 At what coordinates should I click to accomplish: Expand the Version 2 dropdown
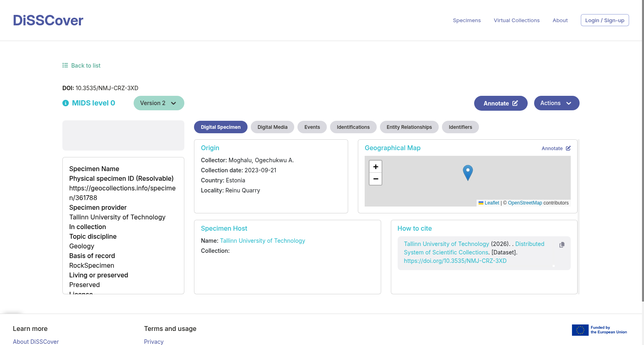159,103
